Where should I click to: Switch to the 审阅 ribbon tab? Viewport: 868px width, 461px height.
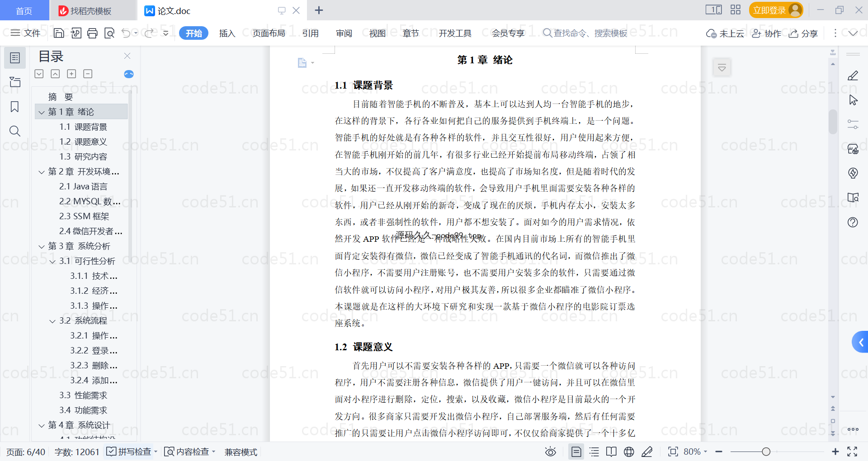(x=344, y=33)
